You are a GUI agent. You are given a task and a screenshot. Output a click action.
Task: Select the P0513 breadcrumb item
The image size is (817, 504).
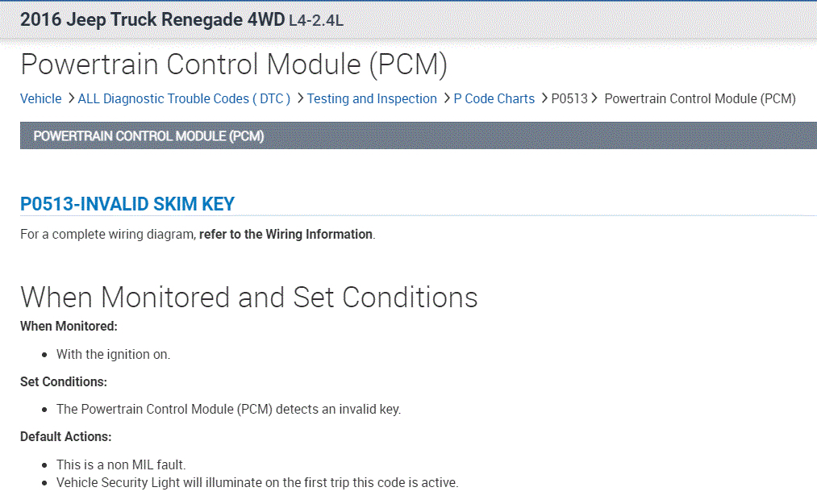[569, 98]
